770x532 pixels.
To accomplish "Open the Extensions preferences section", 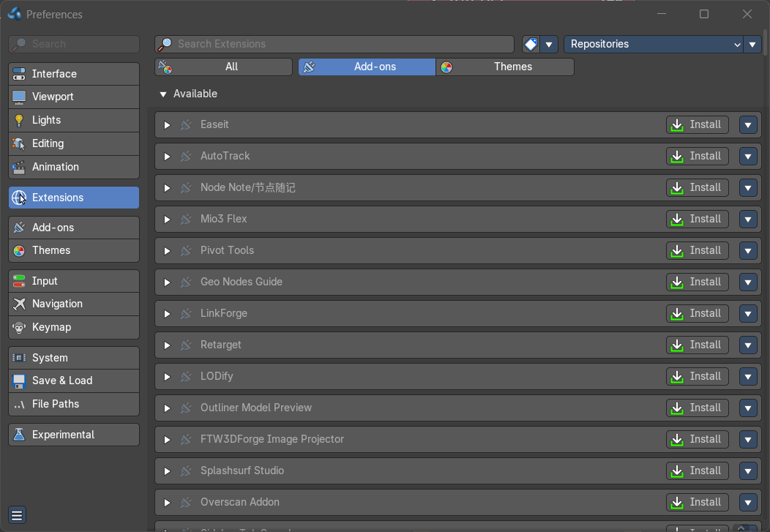I will click(x=74, y=198).
